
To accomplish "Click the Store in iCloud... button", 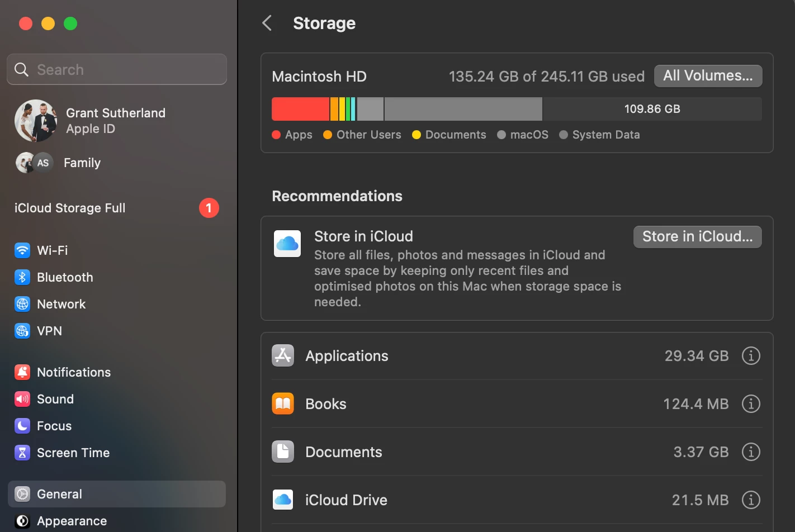I will click(x=698, y=237).
